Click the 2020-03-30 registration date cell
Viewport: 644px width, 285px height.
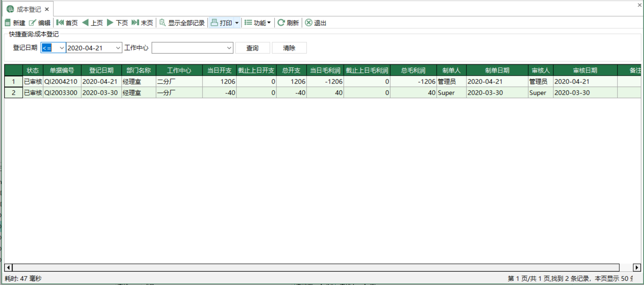101,93
